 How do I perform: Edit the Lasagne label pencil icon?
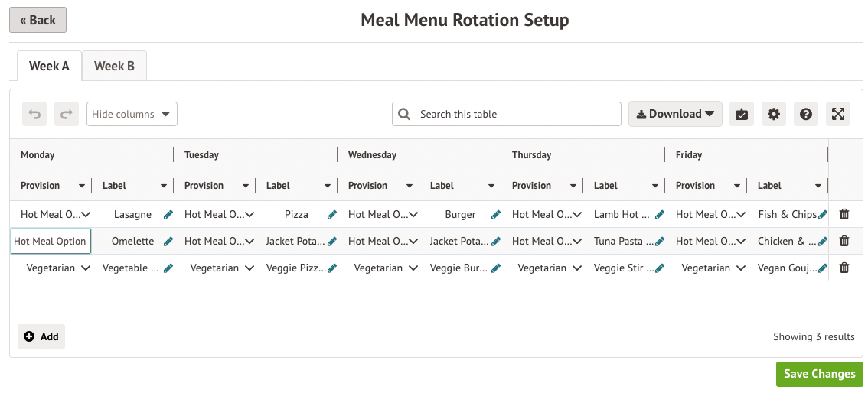click(168, 215)
